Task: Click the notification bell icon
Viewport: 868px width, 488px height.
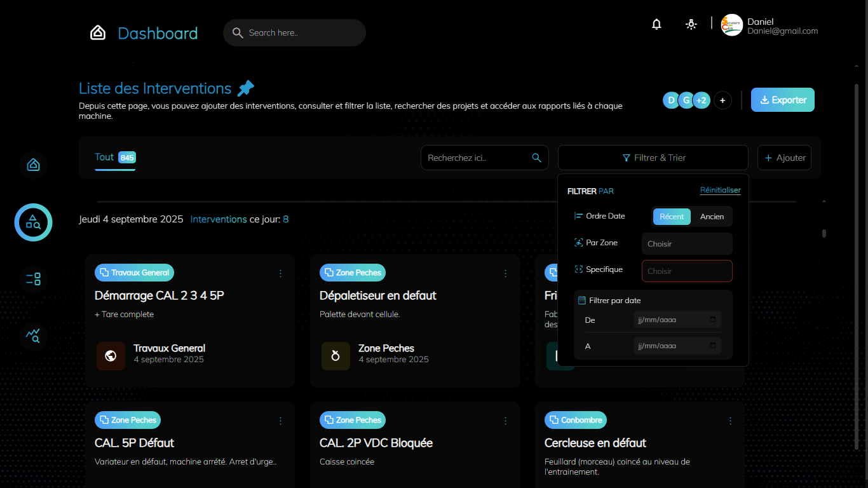Action: pos(656,24)
